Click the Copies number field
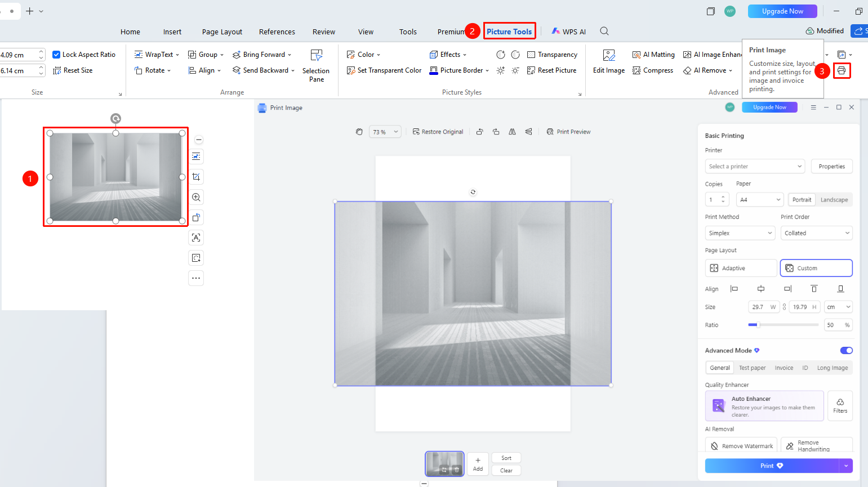868x487 pixels. [717, 200]
